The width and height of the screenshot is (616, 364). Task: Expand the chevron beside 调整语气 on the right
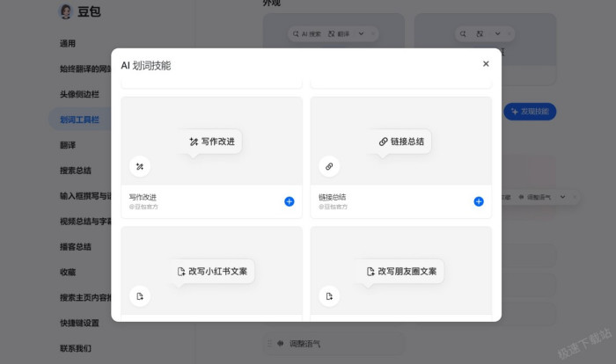(562, 197)
